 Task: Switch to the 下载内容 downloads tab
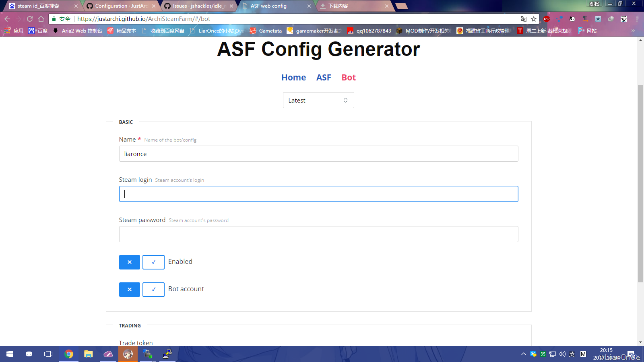click(354, 6)
